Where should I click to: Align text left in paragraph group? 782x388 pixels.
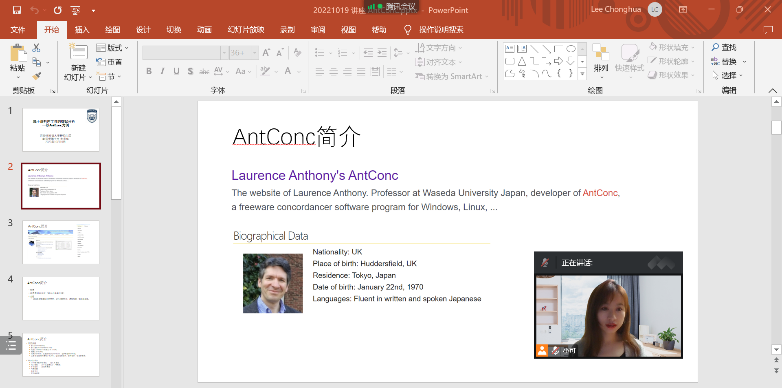click(x=320, y=71)
